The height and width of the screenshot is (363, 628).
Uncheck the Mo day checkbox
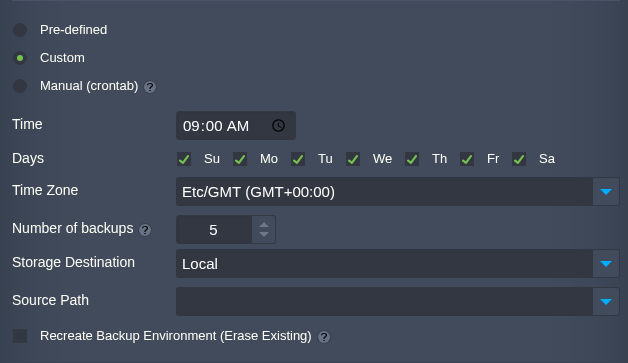(240, 159)
